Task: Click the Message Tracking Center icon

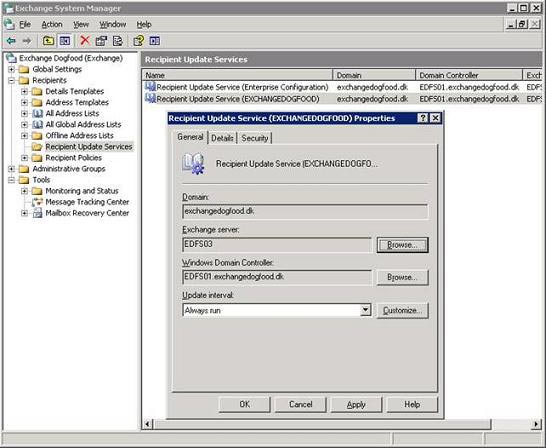Action: [37, 202]
